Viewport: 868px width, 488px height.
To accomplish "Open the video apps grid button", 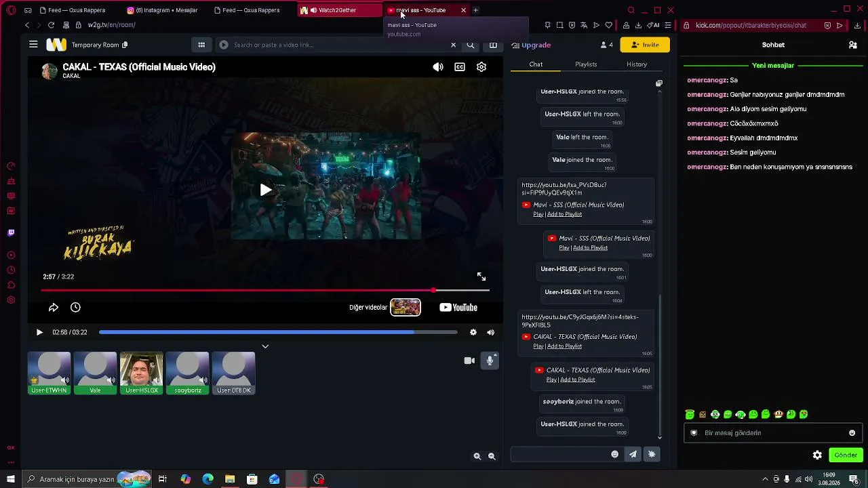I will tap(201, 45).
